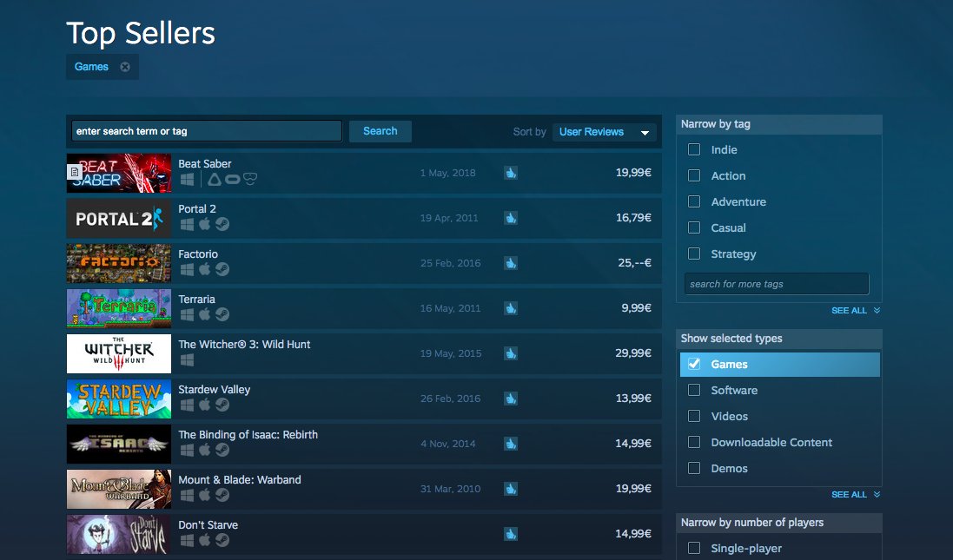This screenshot has height=560, width=953.
Task: Tick the Casual tag checkbox
Action: [x=694, y=227]
